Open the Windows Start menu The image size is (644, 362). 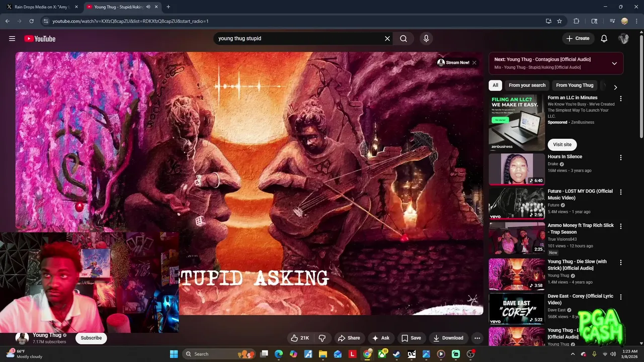click(174, 354)
